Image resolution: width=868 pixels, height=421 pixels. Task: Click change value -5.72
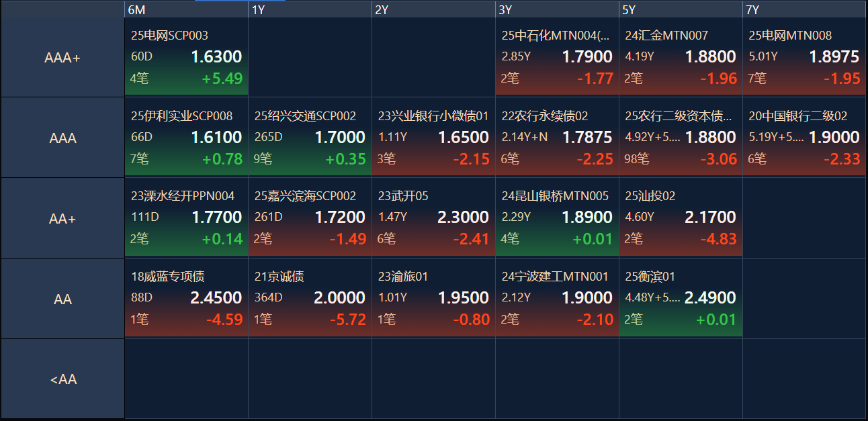click(347, 320)
